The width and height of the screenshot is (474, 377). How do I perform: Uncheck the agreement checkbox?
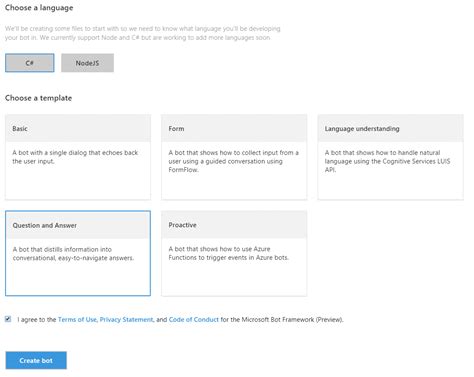[x=8, y=319]
